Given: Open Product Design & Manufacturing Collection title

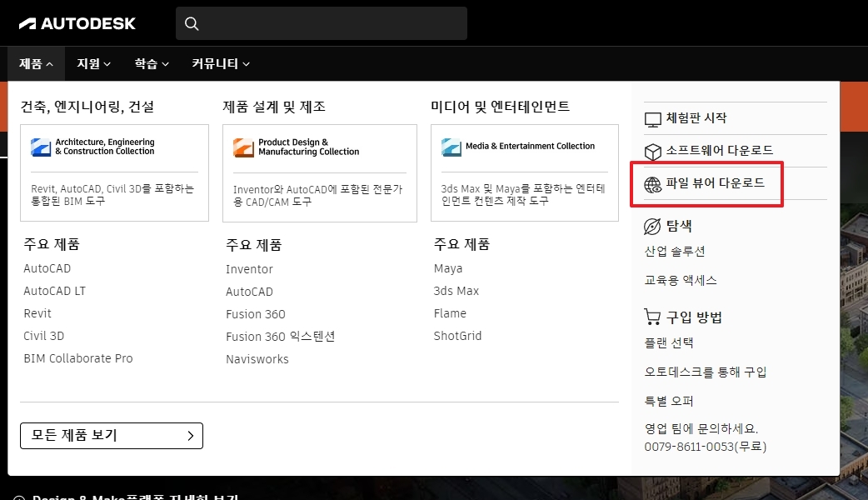Looking at the screenshot, I should [308, 147].
